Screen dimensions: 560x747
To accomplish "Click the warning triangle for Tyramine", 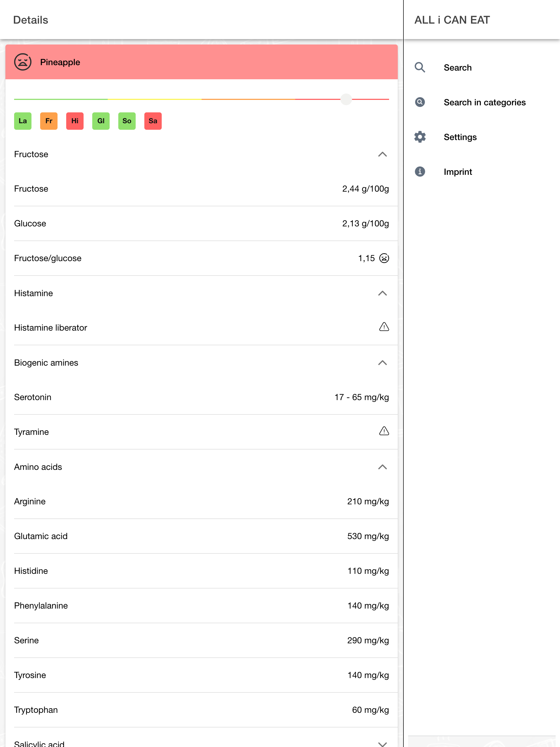I will tap(384, 431).
